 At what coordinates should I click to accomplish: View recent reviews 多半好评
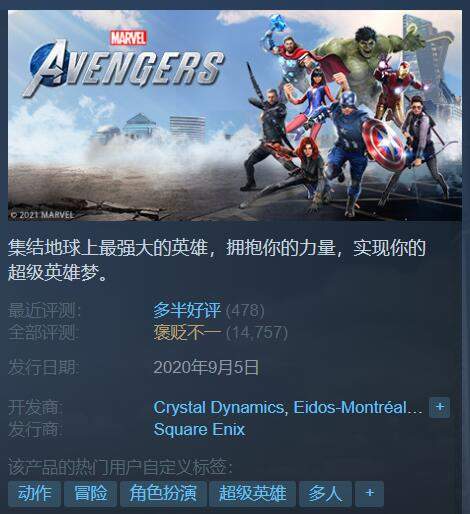187,310
